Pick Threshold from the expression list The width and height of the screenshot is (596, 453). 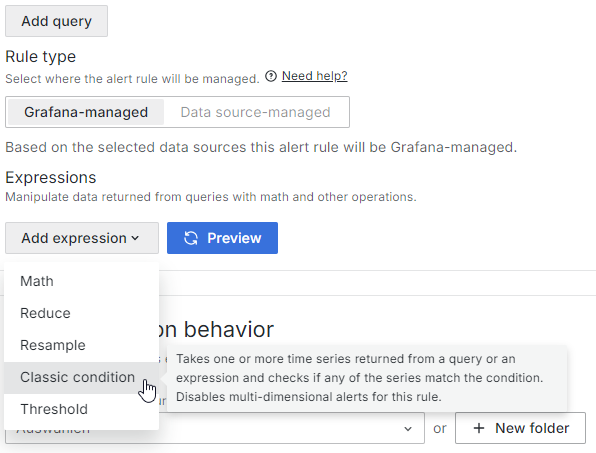(x=81, y=409)
